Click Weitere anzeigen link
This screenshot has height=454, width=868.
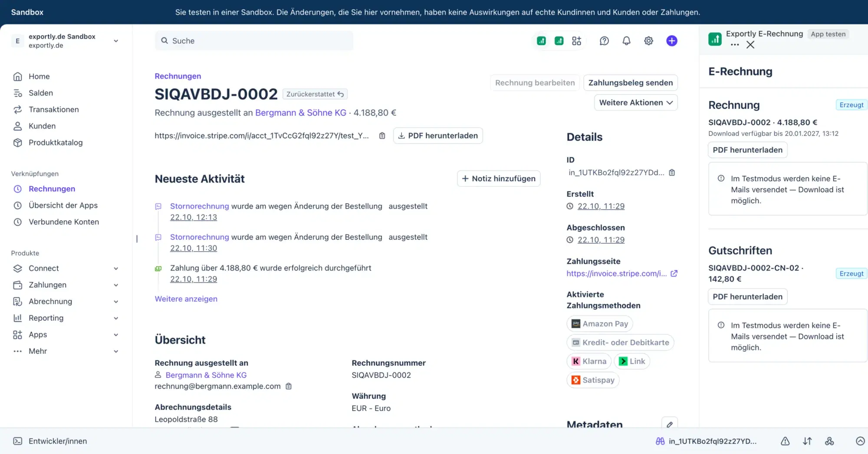coord(186,299)
